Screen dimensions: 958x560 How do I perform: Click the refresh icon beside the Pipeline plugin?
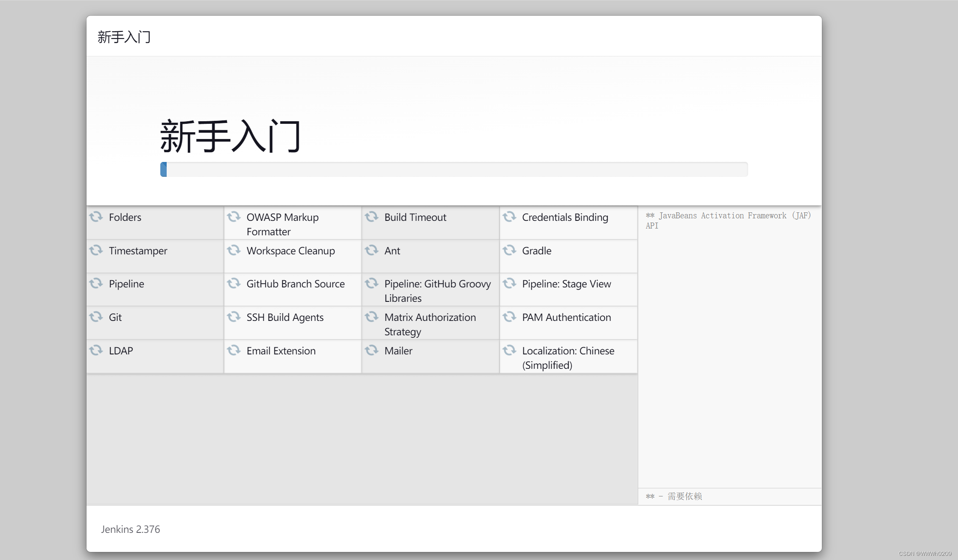(96, 283)
